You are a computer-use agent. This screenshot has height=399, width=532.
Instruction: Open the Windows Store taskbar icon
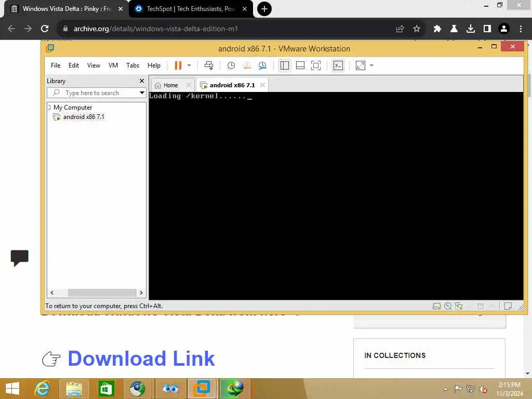pyautogui.click(x=106, y=389)
